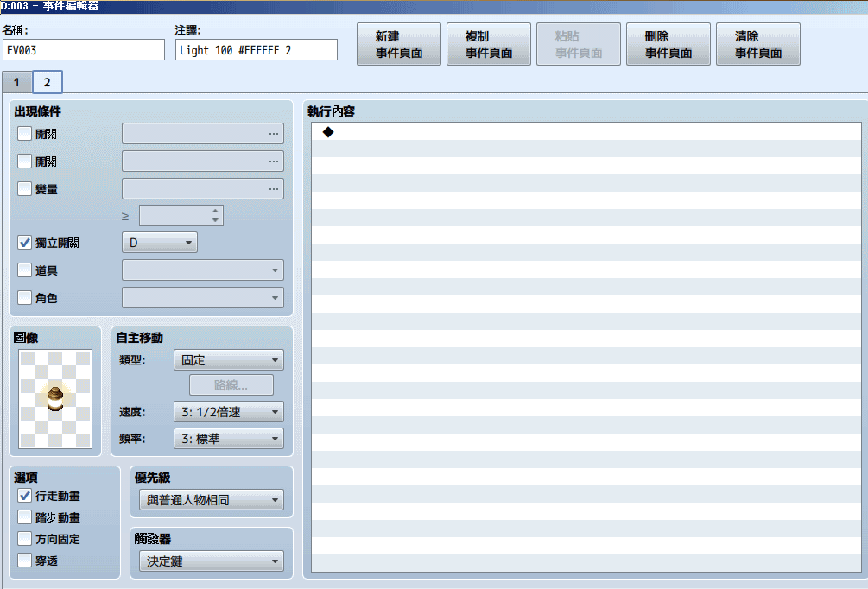Open the 速度 dropdown showing 3: 1/2倍速
Viewport: 868px width, 589px height.
click(229, 412)
